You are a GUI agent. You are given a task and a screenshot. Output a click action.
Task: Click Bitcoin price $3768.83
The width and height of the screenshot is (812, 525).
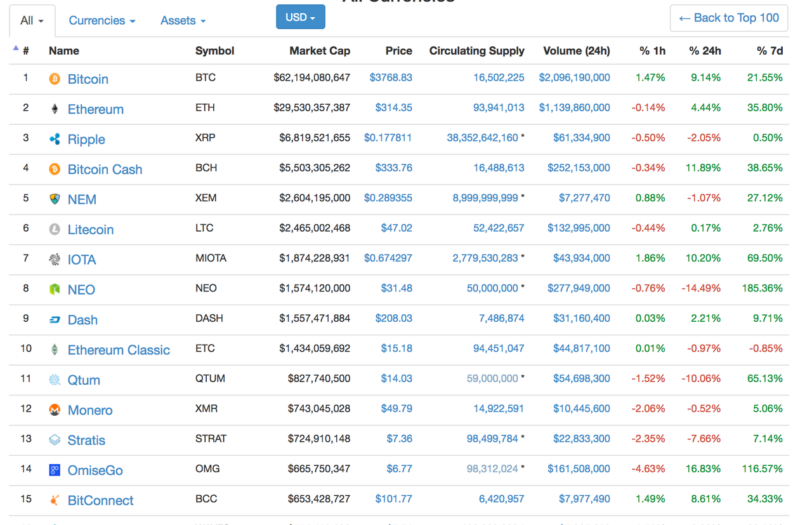(391, 77)
